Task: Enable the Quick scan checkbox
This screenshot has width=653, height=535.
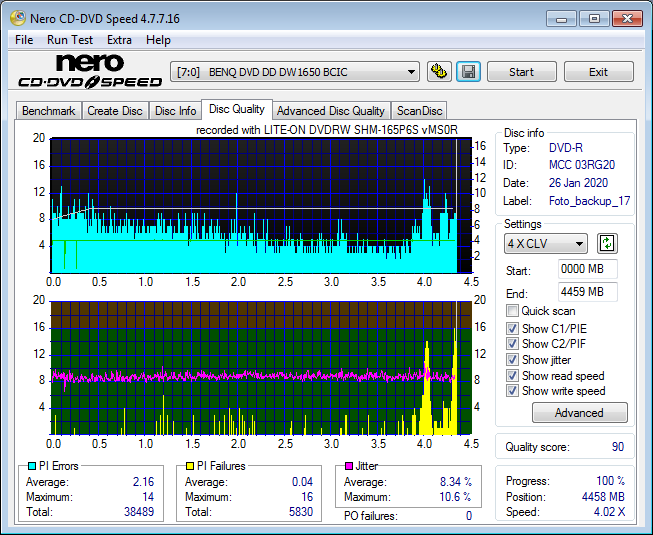Action: pos(512,311)
